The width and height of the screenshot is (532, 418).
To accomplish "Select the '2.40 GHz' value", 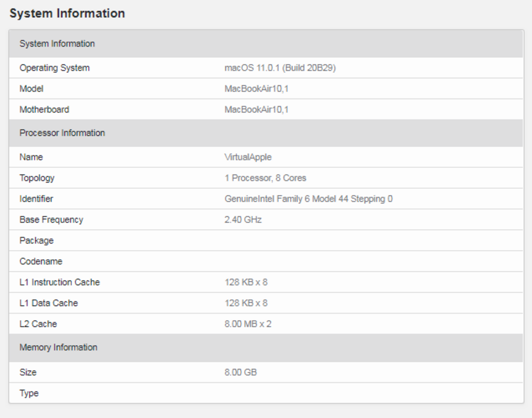I will pos(243,220).
